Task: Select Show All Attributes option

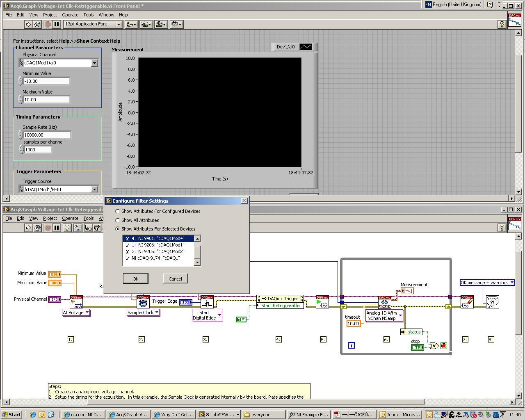Action: pyautogui.click(x=118, y=220)
